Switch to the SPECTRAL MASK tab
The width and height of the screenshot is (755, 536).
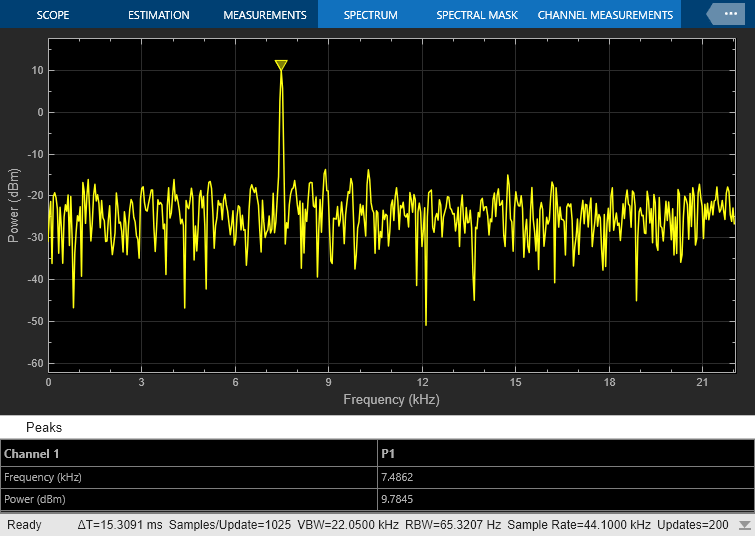pyautogui.click(x=477, y=15)
